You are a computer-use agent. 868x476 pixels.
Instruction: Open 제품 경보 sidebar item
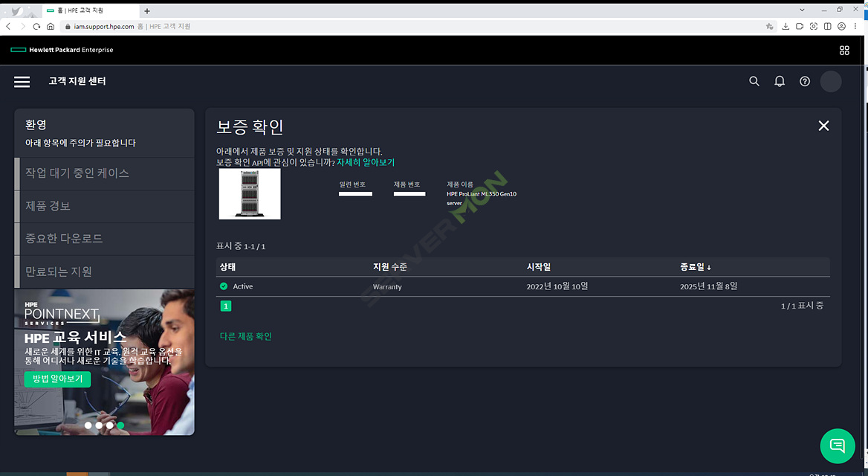[x=104, y=206]
